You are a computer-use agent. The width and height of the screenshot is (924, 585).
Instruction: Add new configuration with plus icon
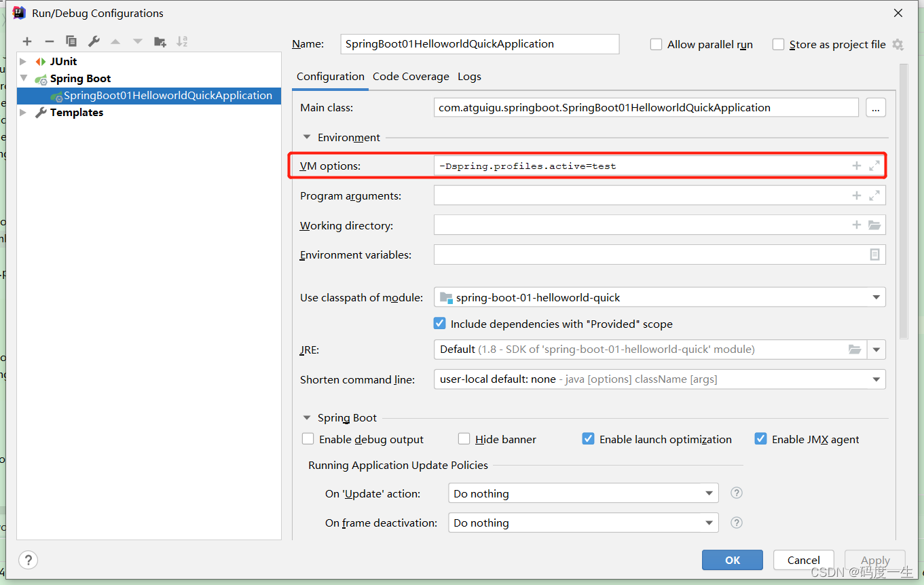click(x=27, y=41)
